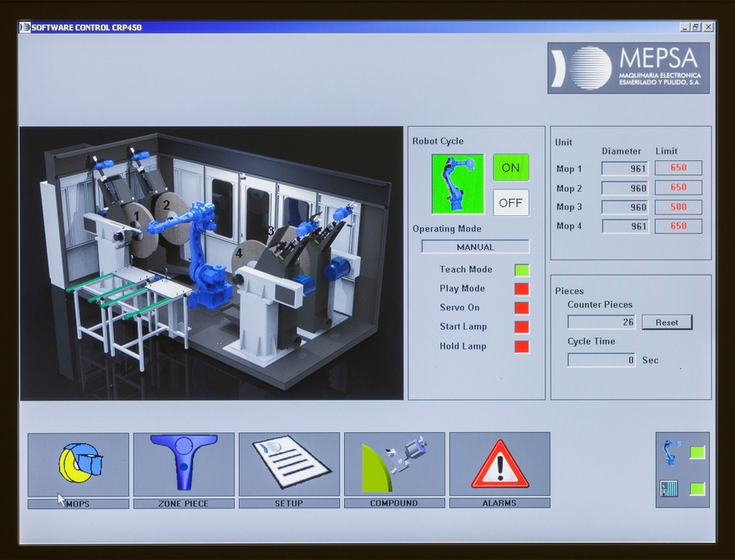This screenshot has width=735, height=560.
Task: Click the Servo On indicator
Action: point(522,308)
